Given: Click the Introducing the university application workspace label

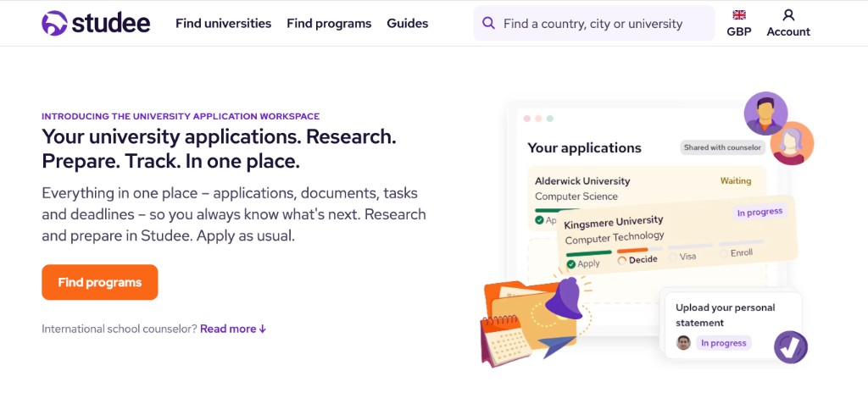Looking at the screenshot, I should point(181,116).
